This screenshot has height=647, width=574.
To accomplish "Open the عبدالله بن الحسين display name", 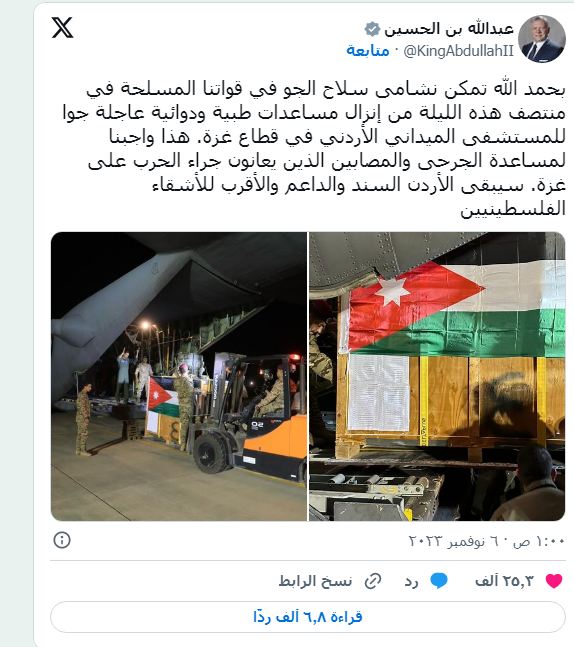I will coord(449,29).
